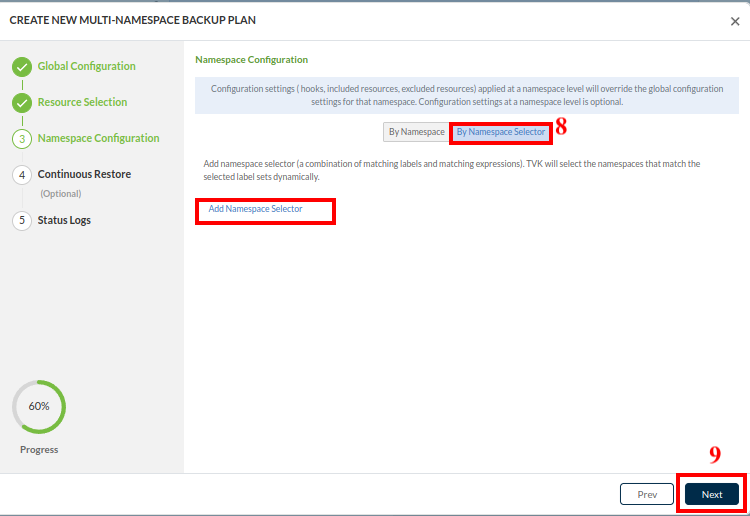Click the blue configuration settings info banner
The image size is (750, 516).
coord(466,95)
